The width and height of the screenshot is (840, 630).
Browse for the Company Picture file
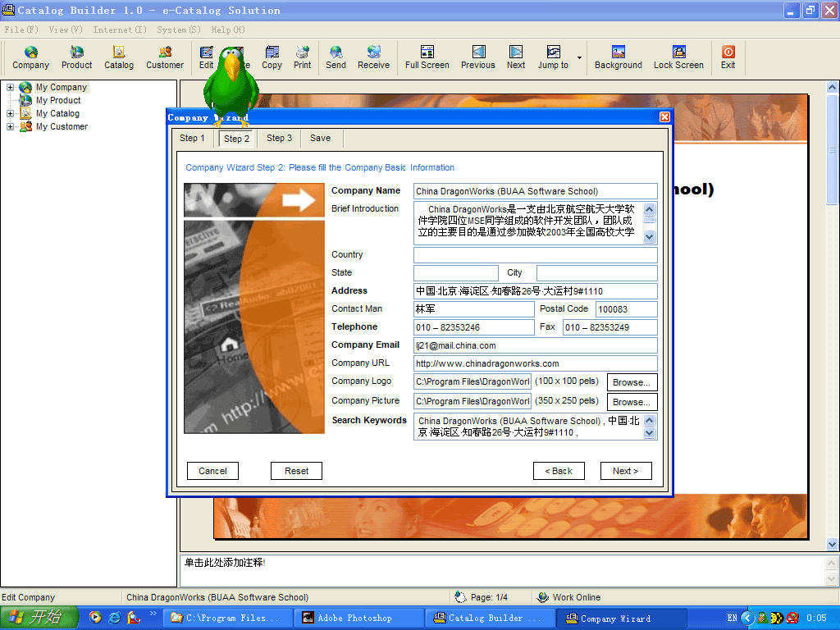click(632, 402)
